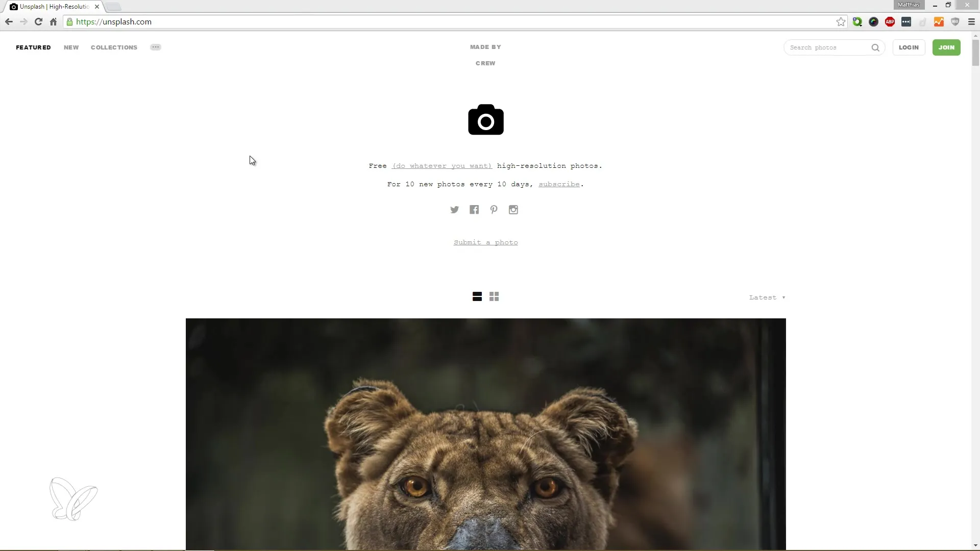
Task: Switch to grid layout view
Action: point(494,297)
